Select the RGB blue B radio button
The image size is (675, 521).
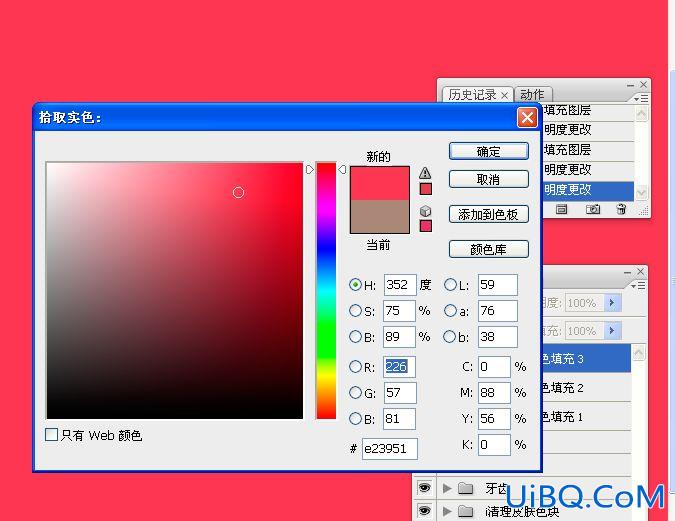point(355,418)
